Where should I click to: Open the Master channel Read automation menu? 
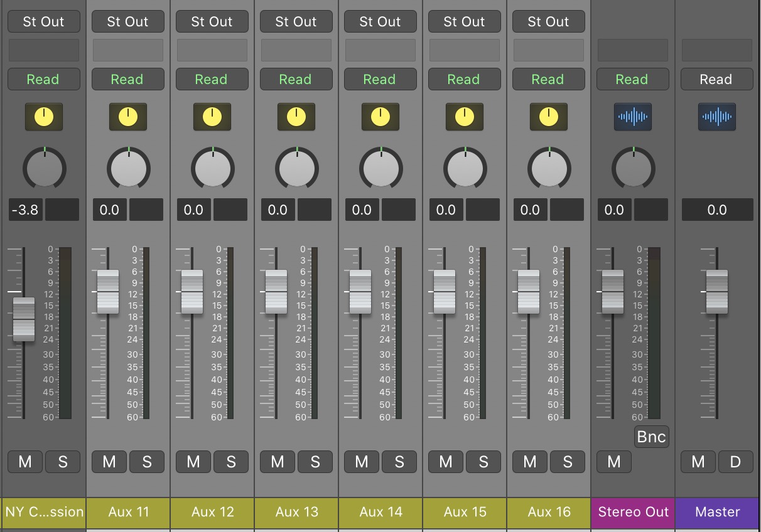(x=716, y=80)
